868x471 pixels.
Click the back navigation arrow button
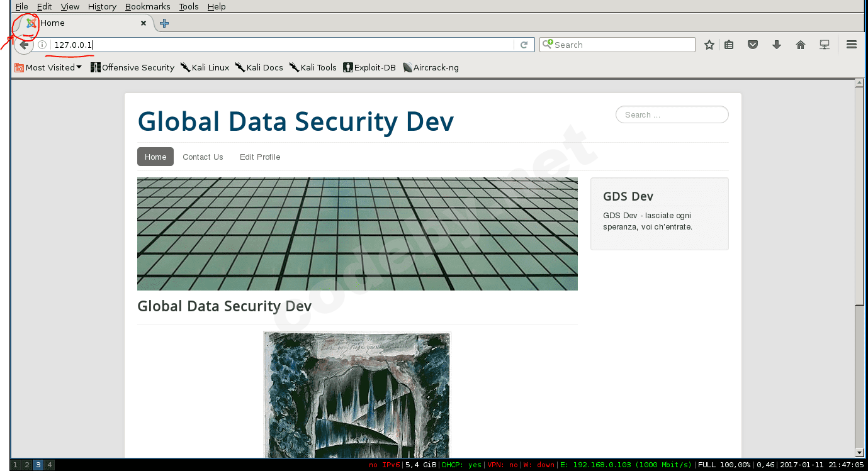[x=24, y=45]
